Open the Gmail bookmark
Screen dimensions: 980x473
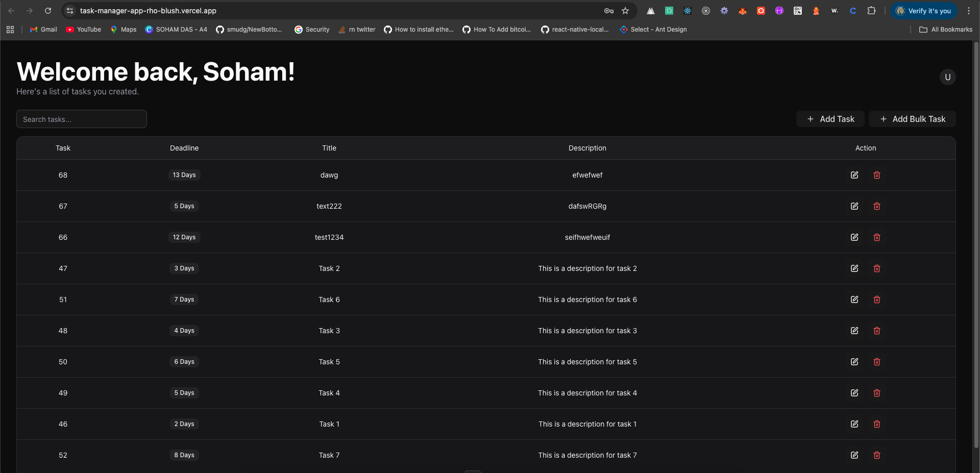coord(43,30)
